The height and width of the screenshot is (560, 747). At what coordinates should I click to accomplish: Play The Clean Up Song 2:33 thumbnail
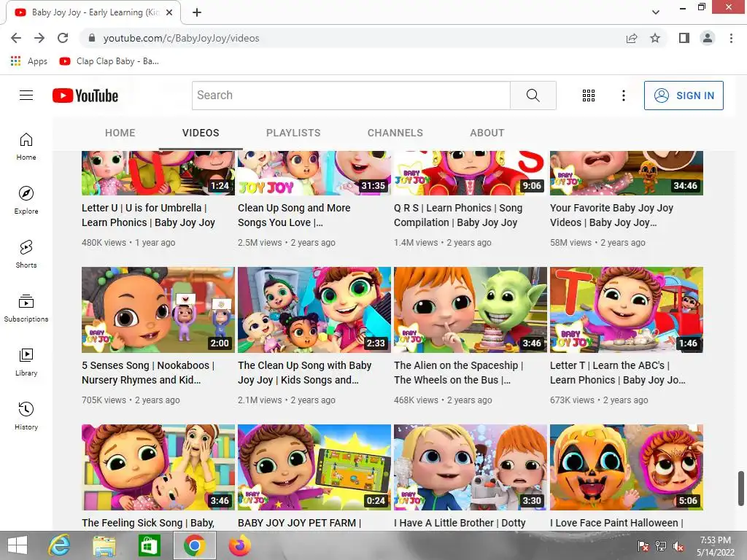[314, 310]
